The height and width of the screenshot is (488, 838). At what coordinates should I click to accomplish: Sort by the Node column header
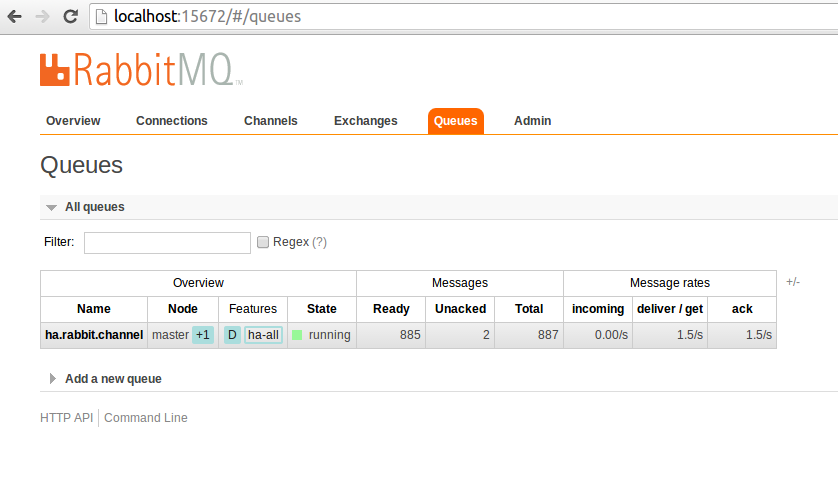pos(183,309)
